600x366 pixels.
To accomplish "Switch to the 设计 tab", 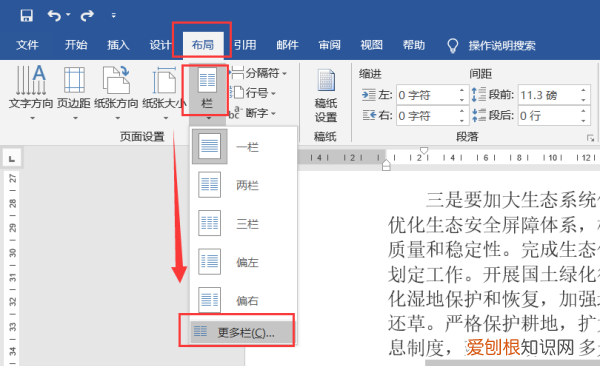I will click(160, 45).
